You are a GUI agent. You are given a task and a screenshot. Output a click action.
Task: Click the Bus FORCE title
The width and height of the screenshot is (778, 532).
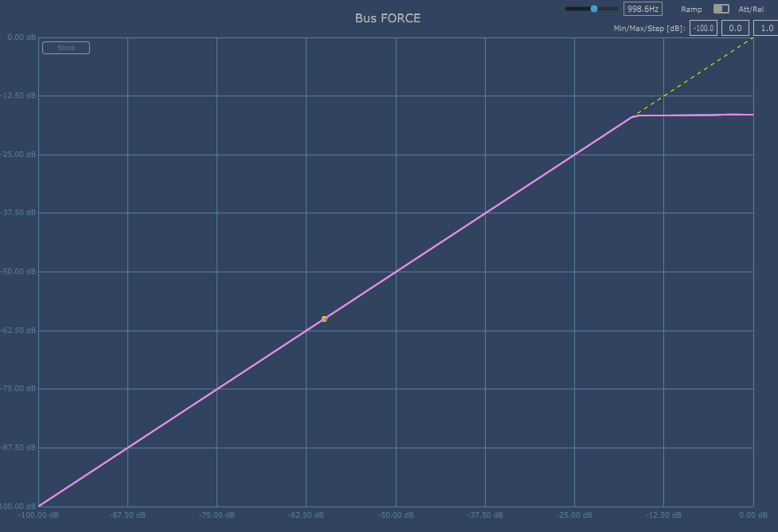point(388,18)
